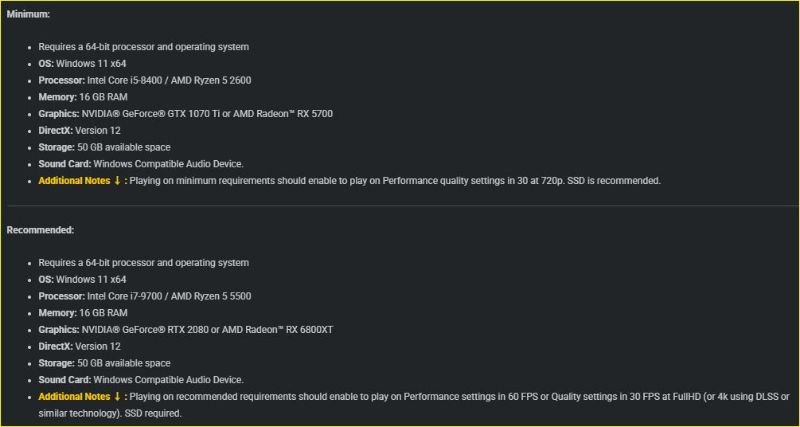800x427 pixels.
Task: Click the down arrow beside Minimum Additional Notes
Action: [x=117, y=181]
